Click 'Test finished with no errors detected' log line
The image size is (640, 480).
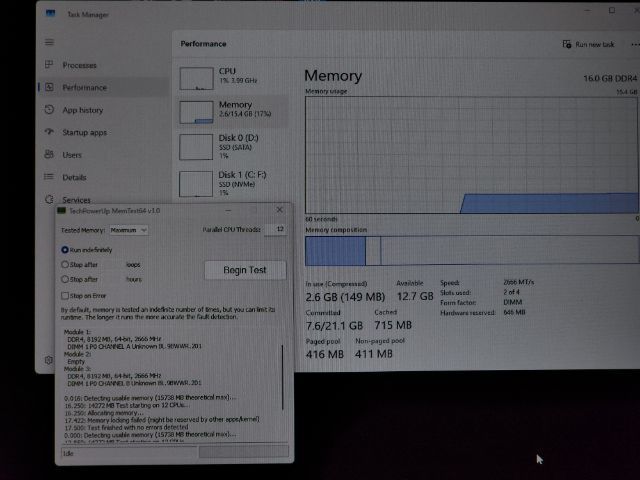click(x=138, y=427)
